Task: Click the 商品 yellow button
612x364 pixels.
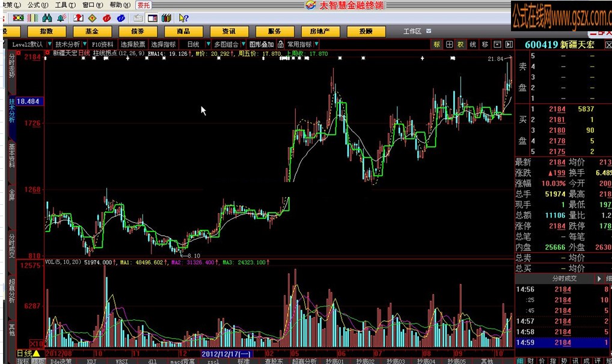Action: (x=183, y=31)
